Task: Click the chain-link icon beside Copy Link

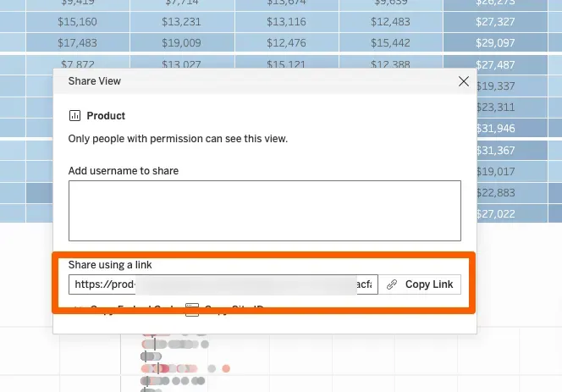Action: [x=392, y=284]
